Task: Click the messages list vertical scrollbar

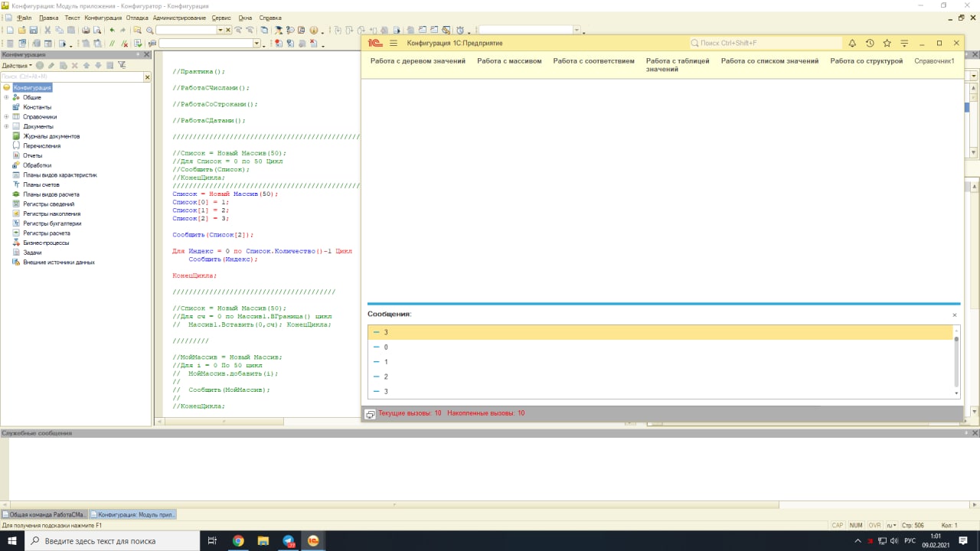Action: pyautogui.click(x=956, y=360)
